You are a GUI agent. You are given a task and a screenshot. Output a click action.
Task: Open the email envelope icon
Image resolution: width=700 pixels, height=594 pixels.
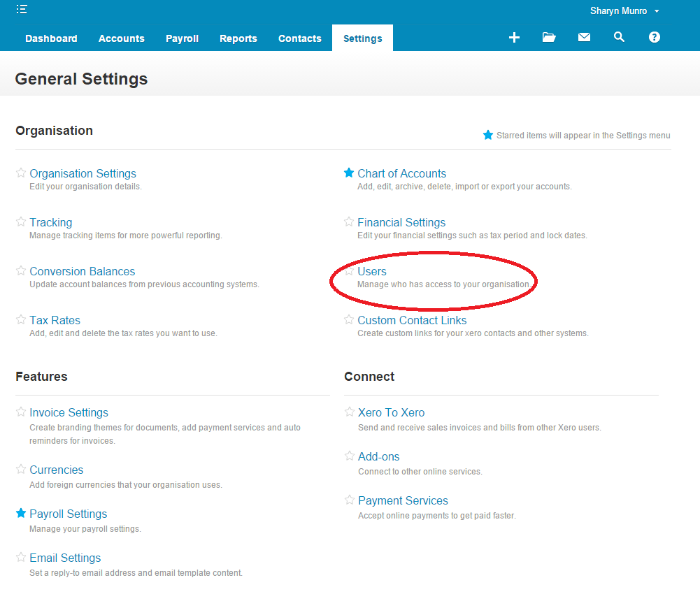click(x=584, y=38)
